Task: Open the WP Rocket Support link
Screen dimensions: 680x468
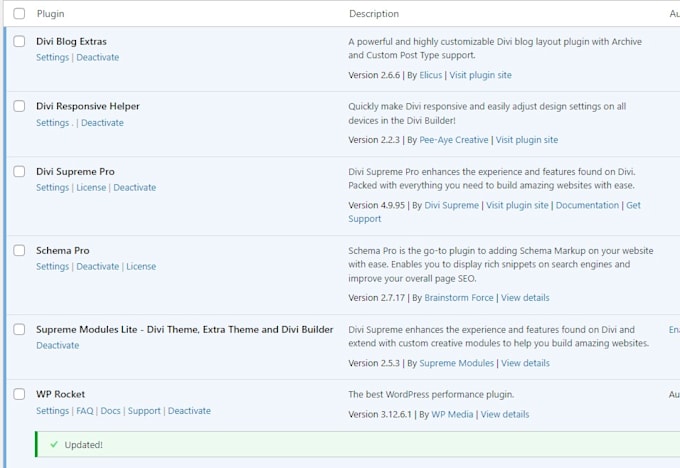Action: (x=144, y=411)
